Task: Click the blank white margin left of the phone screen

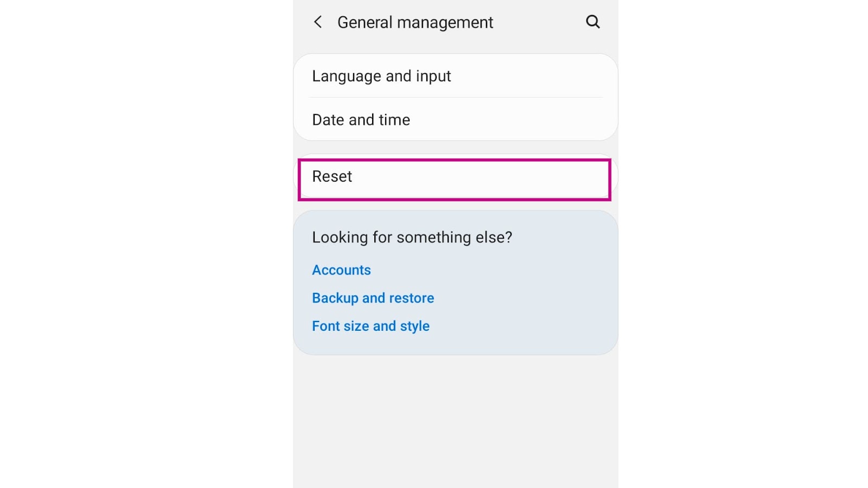Action: pos(146,244)
